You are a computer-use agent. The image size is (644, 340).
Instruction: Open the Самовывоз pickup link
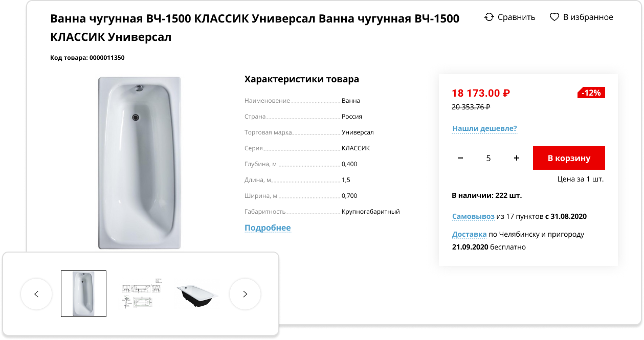(473, 216)
